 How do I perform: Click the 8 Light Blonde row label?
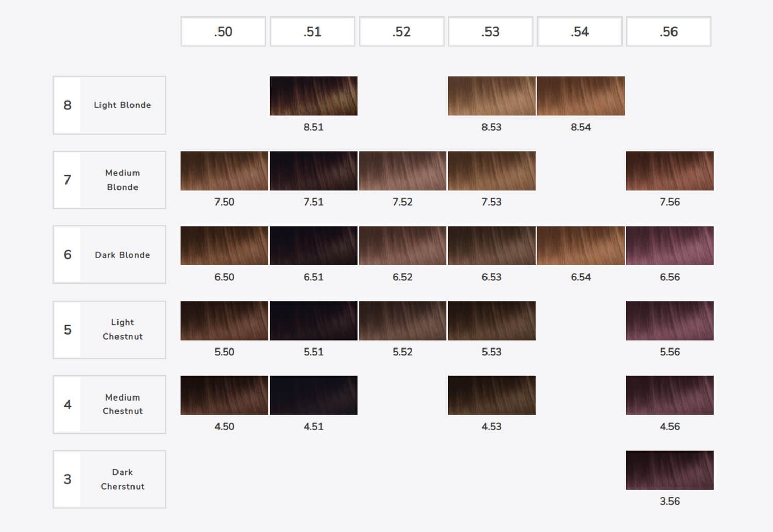point(109,105)
